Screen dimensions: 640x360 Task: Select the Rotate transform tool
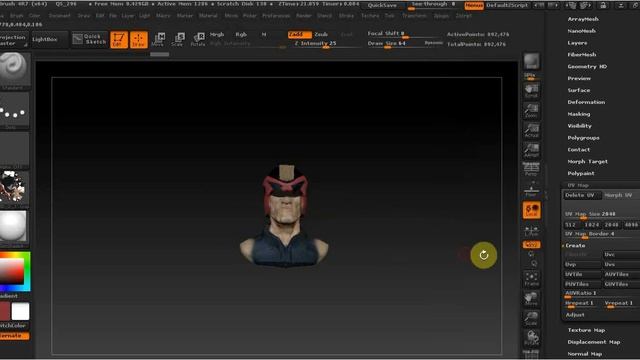click(x=198, y=39)
